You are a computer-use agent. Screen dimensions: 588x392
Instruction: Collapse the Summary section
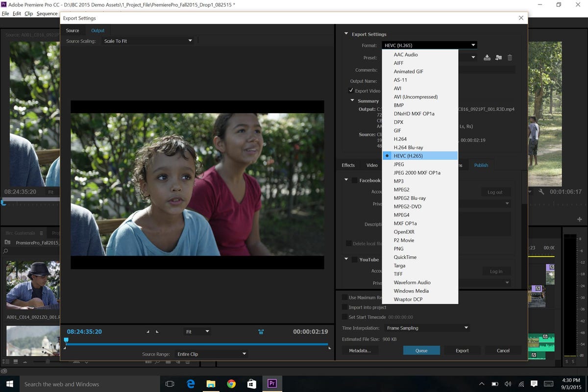352,100
